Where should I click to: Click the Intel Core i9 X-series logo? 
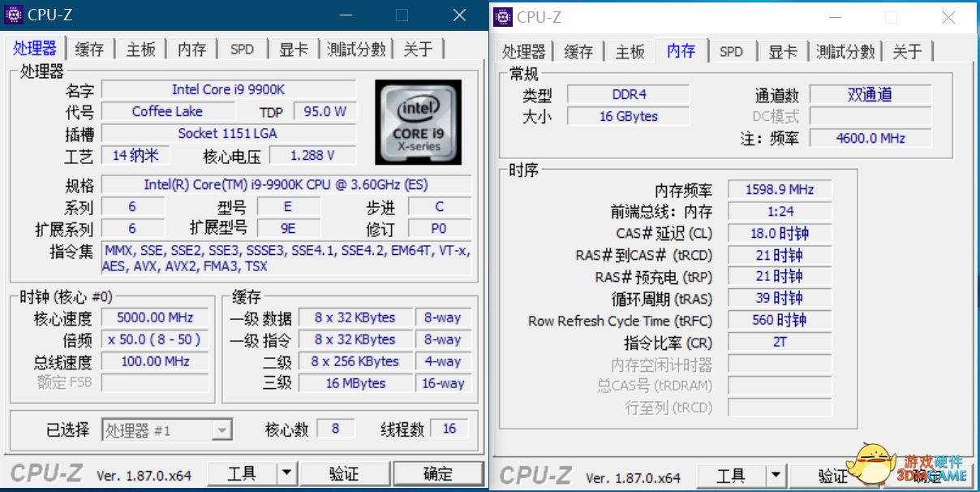coord(419,122)
